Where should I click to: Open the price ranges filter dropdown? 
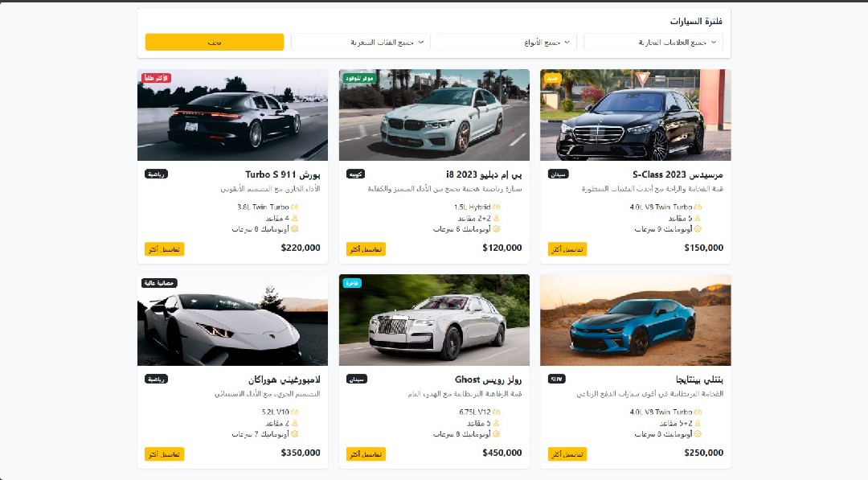click(361, 42)
